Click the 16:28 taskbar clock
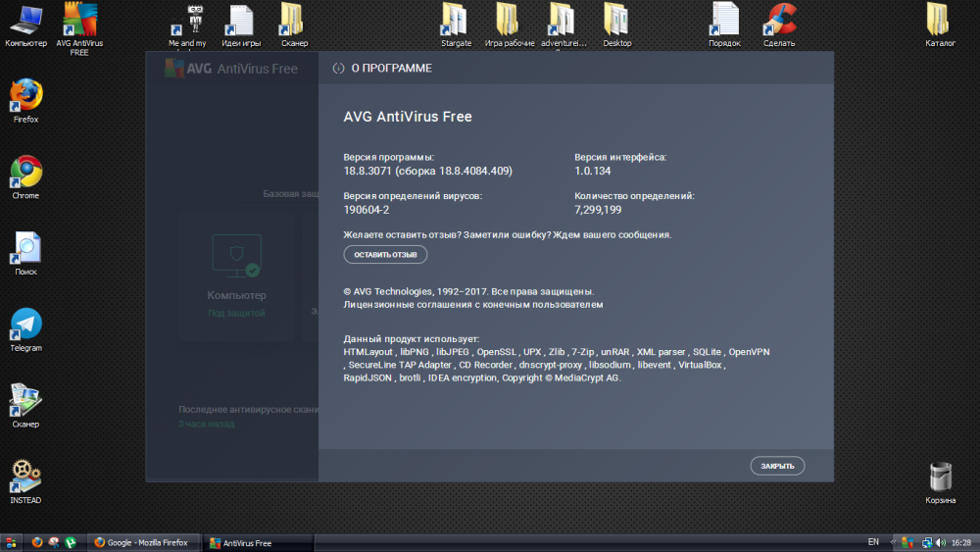 coord(960,542)
